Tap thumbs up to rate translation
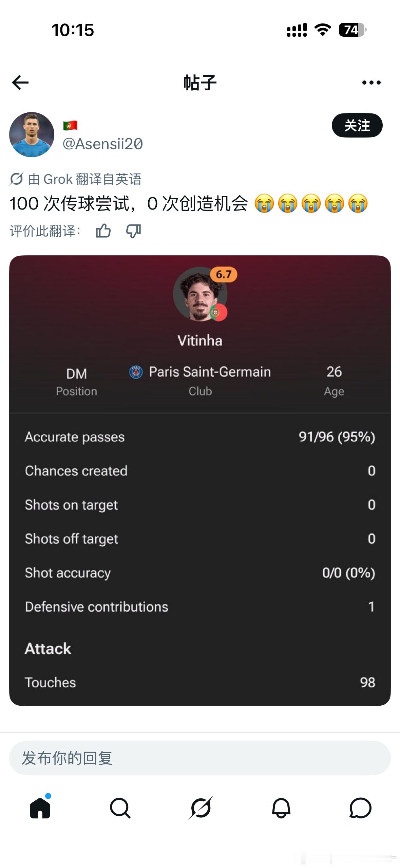The width and height of the screenshot is (400, 868). tap(103, 231)
